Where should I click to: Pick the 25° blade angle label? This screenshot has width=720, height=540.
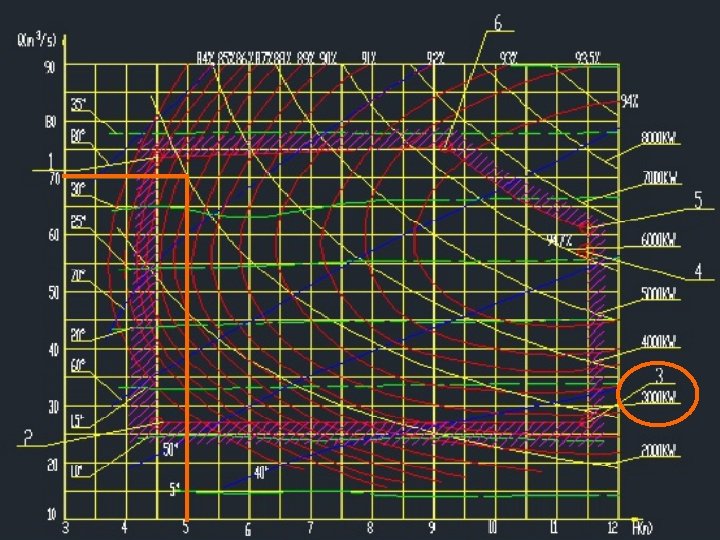(79, 222)
